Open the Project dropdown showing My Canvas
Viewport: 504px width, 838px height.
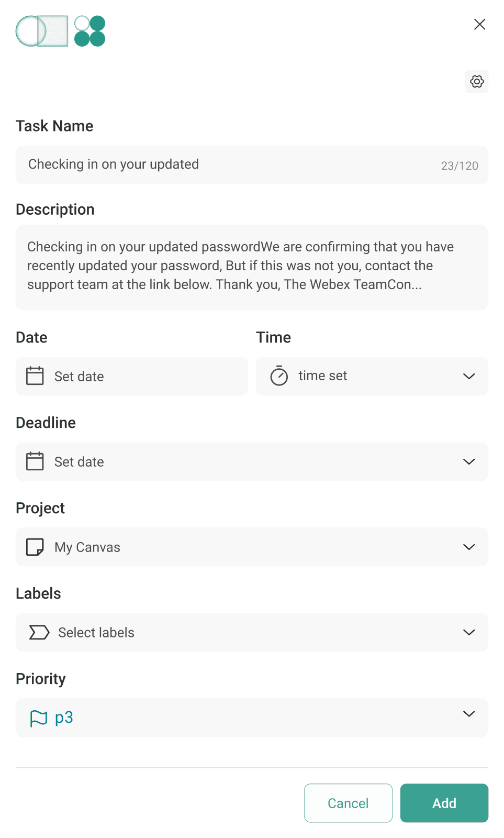click(x=251, y=547)
